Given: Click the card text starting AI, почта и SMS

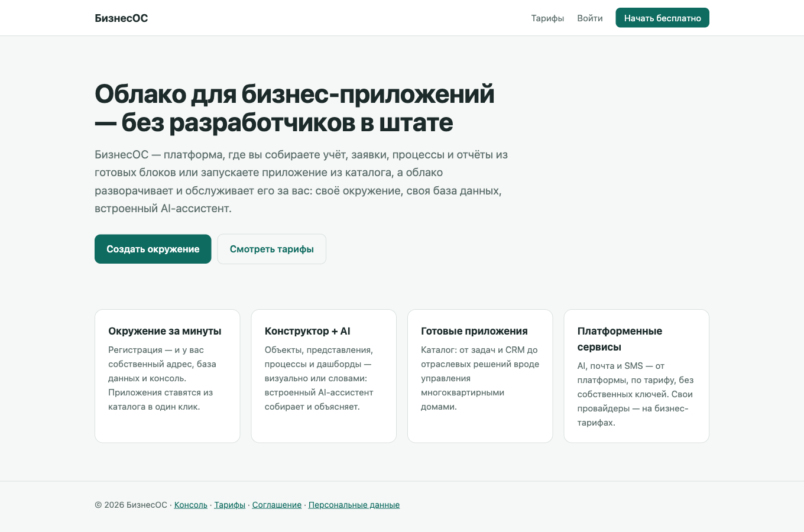Looking at the screenshot, I should pyautogui.click(x=636, y=394).
